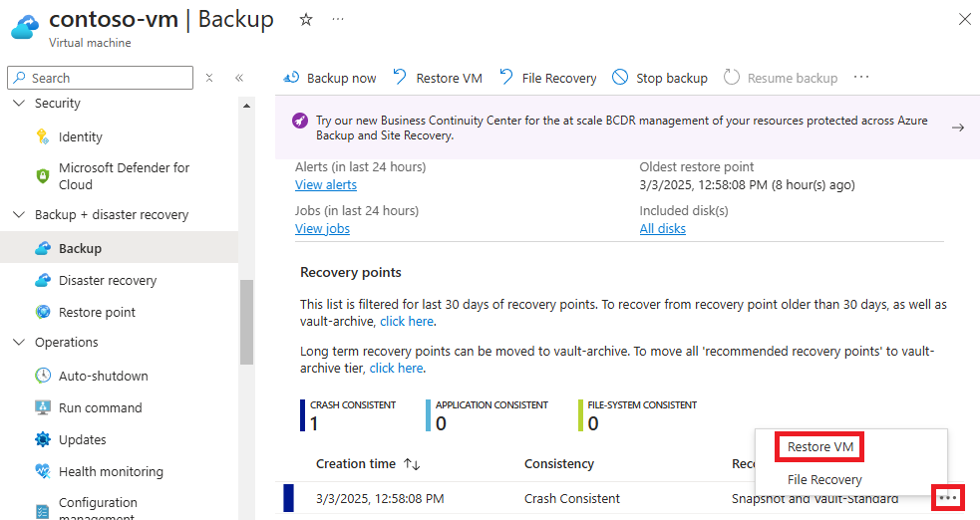Click the first 'click here' link for older recovery points
This screenshot has width=980, height=520.
pos(406,322)
